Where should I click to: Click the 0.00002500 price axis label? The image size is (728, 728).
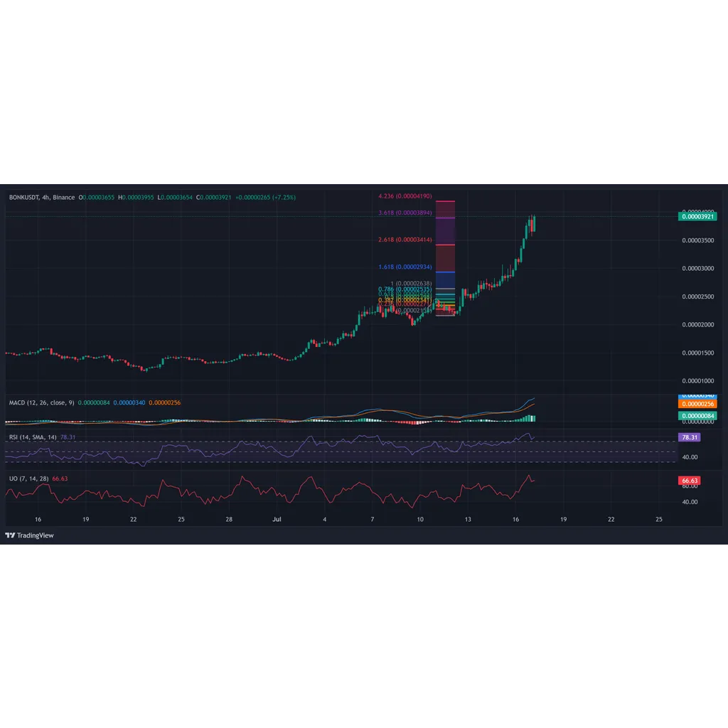pyautogui.click(x=698, y=296)
